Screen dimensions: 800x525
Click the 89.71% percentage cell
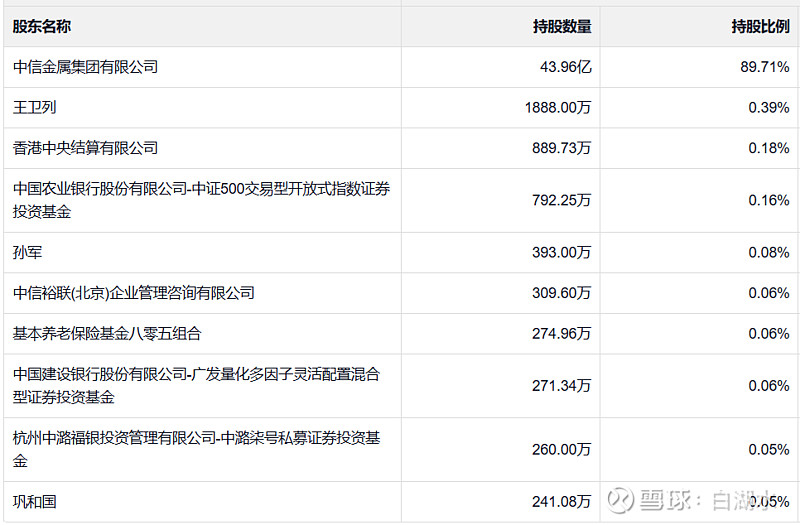(x=765, y=67)
